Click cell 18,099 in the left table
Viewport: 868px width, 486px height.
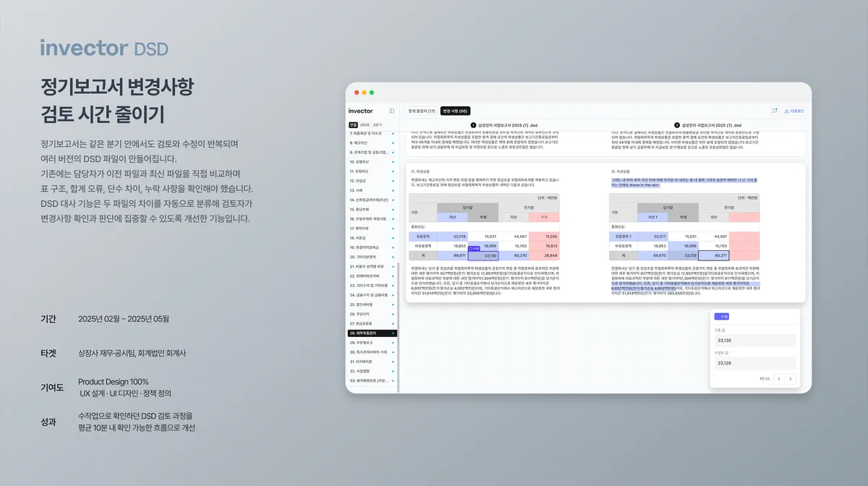[482, 246]
